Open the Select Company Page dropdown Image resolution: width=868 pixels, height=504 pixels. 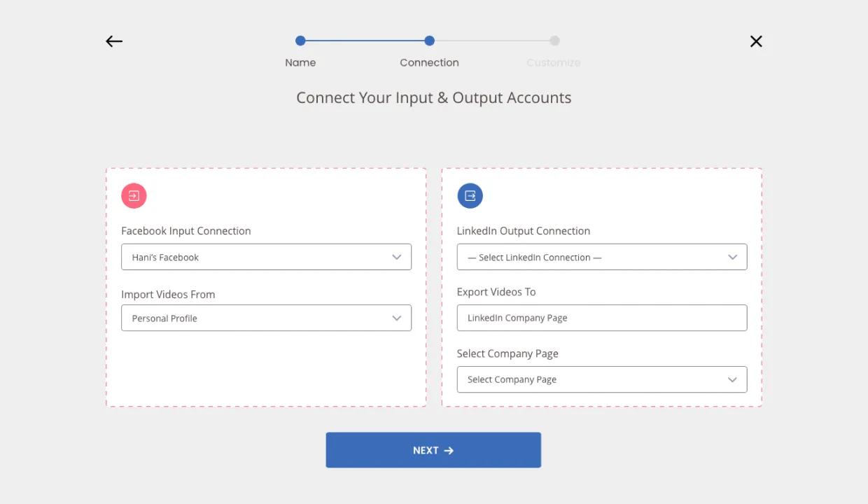point(602,379)
